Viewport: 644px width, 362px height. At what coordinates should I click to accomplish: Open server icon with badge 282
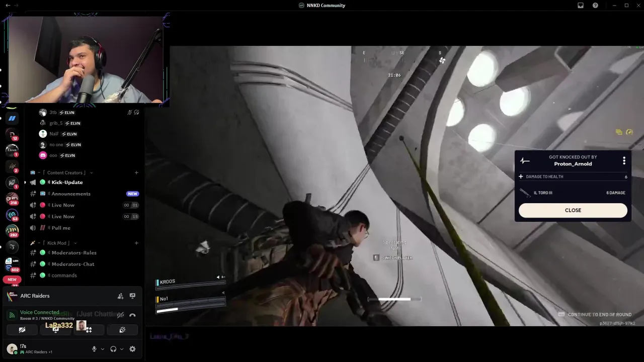click(12, 231)
